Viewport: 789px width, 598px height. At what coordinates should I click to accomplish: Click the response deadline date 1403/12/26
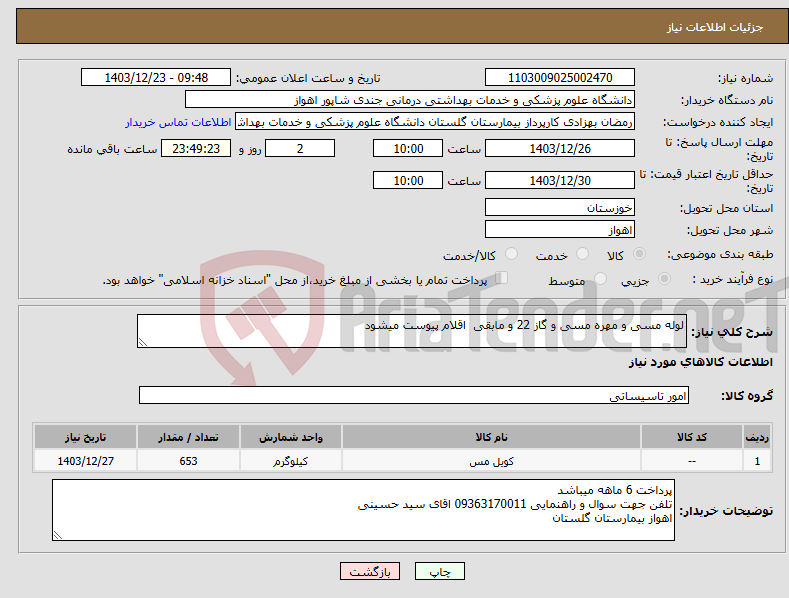560,148
